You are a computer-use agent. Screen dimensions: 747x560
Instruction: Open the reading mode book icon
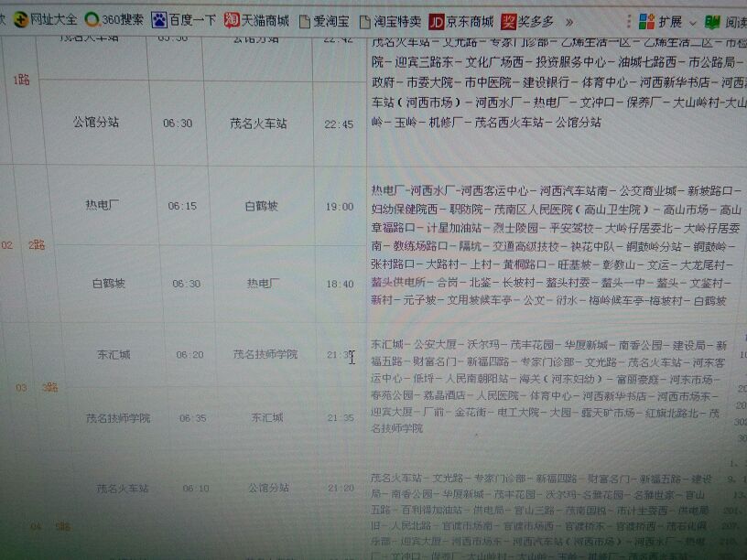pos(712,22)
